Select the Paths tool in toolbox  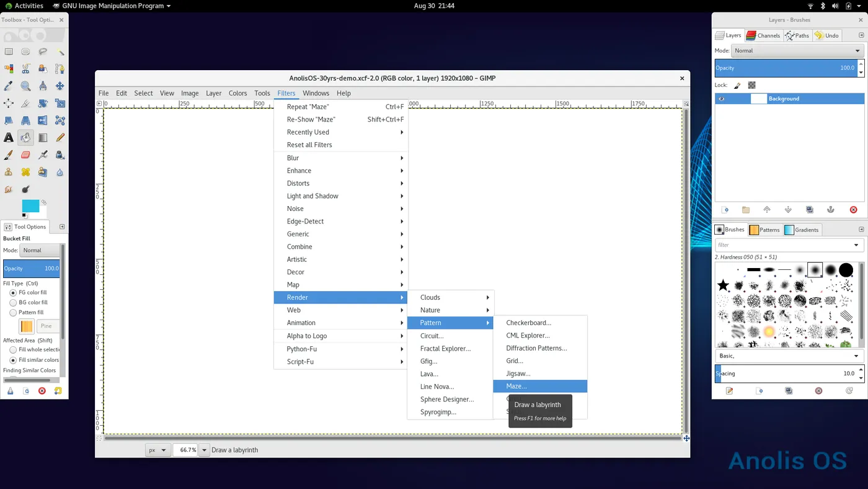[60, 69]
